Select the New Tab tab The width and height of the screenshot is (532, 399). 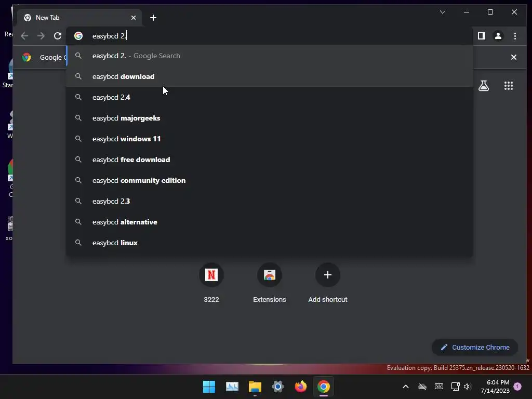(x=79, y=18)
